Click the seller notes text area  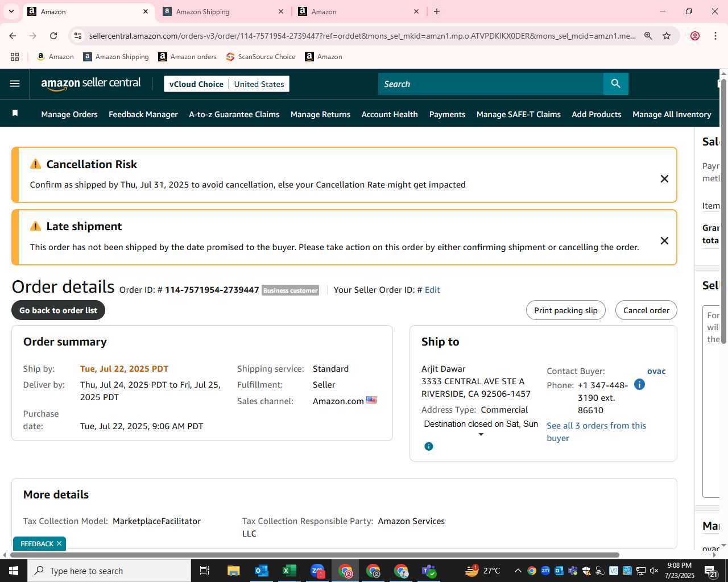tap(711, 401)
